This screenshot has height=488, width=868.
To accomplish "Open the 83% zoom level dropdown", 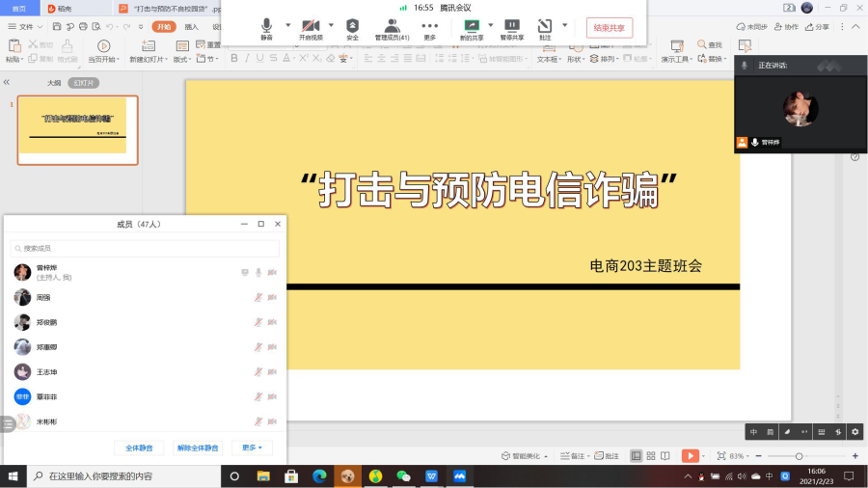I will 740,455.
